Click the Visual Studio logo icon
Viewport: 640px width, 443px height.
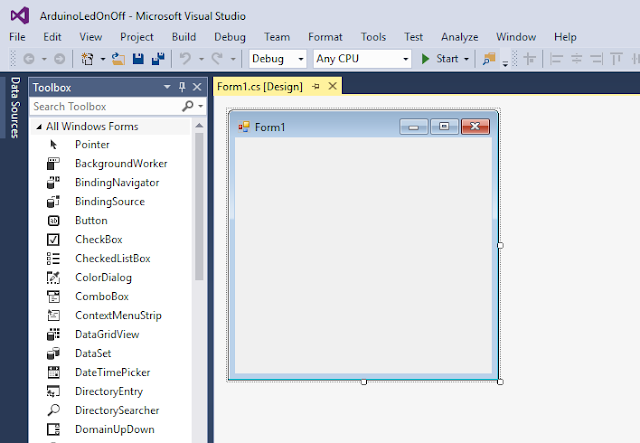pyautogui.click(x=20, y=16)
